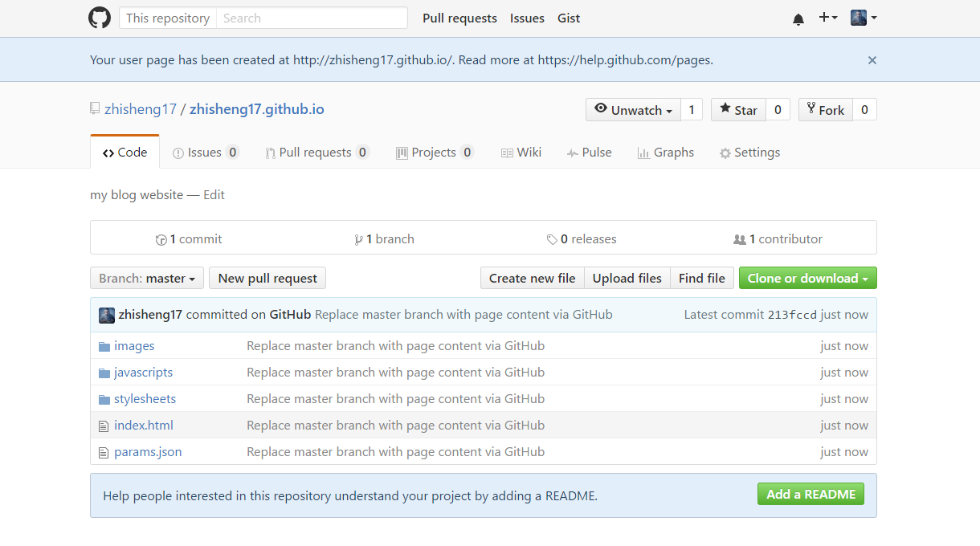Toggle the Unwatch notifications dropdown

point(633,110)
